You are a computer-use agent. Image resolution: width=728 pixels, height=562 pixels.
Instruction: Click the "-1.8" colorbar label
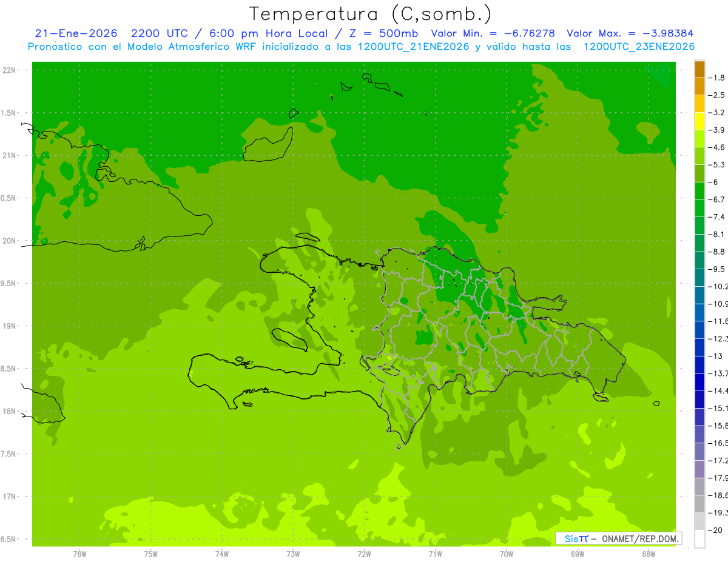coord(717,78)
